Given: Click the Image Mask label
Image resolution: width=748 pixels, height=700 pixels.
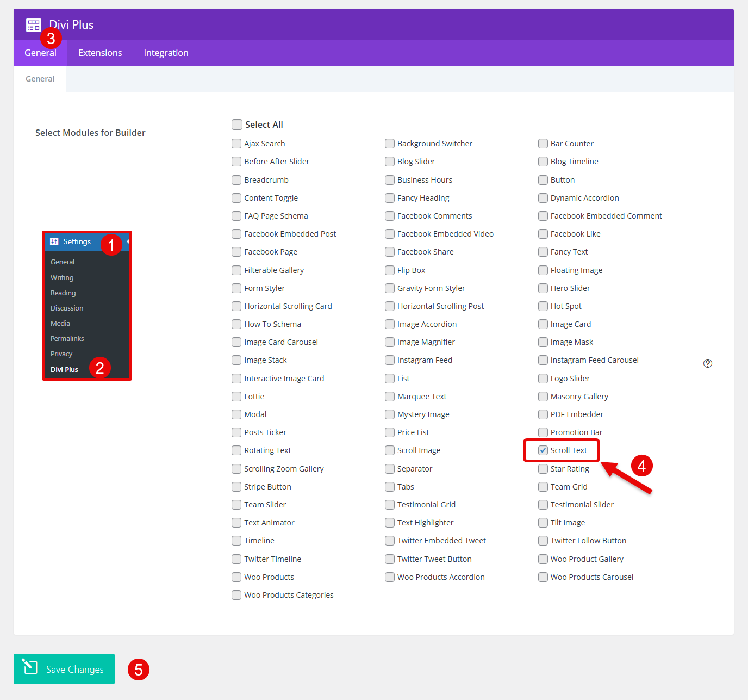Looking at the screenshot, I should (x=572, y=342).
